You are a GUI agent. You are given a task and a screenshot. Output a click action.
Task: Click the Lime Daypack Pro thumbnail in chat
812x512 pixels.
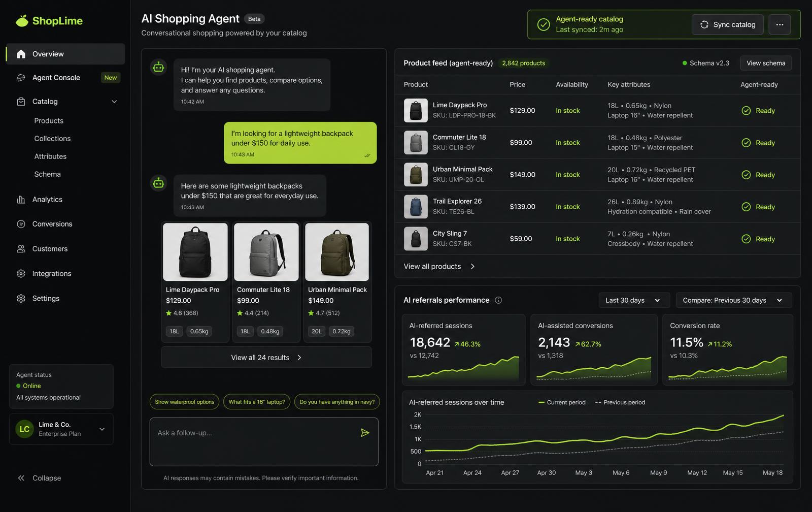(x=195, y=252)
